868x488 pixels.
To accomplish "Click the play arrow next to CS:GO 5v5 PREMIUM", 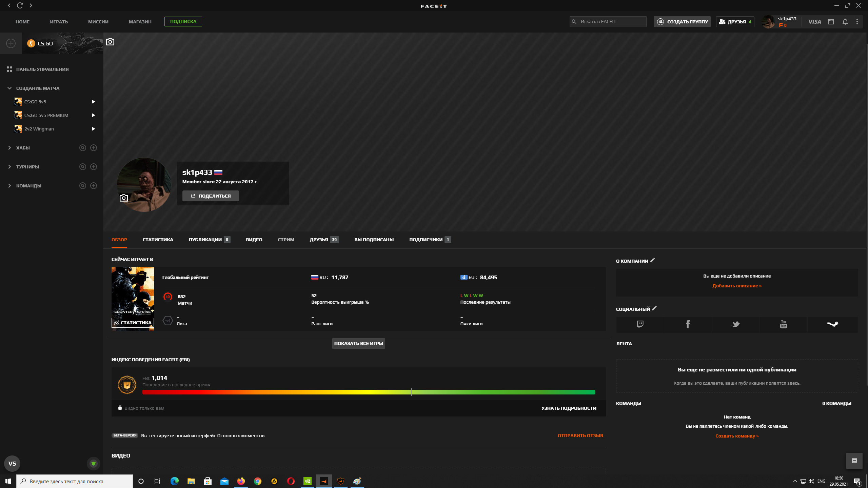I will tap(93, 115).
